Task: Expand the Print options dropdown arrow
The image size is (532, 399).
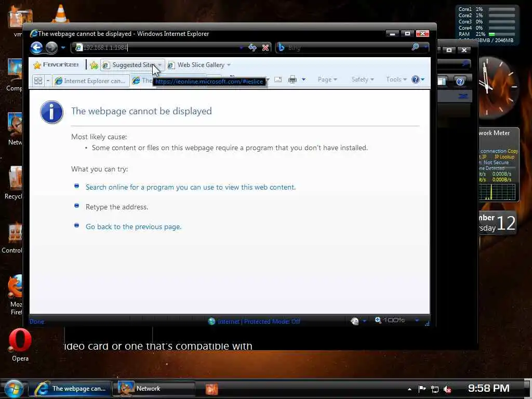Action: point(303,79)
